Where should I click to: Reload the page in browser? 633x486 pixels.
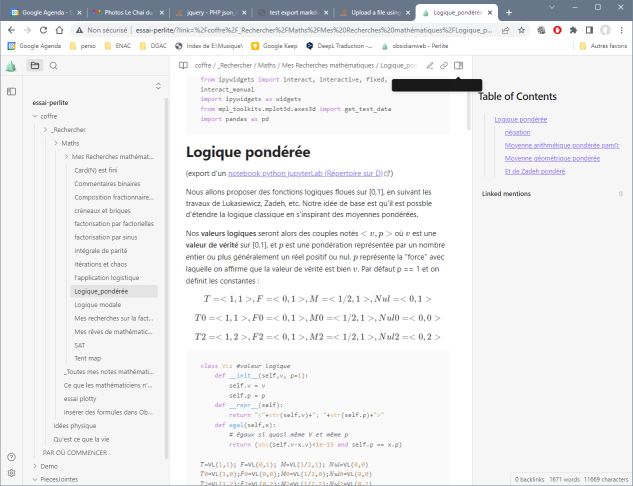tap(43, 30)
